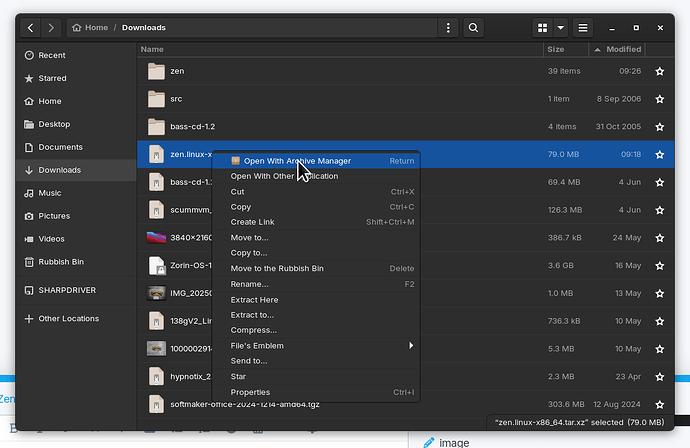This screenshot has height=448, width=690.
Task: Choose Compress... in context menu
Action: [316, 330]
